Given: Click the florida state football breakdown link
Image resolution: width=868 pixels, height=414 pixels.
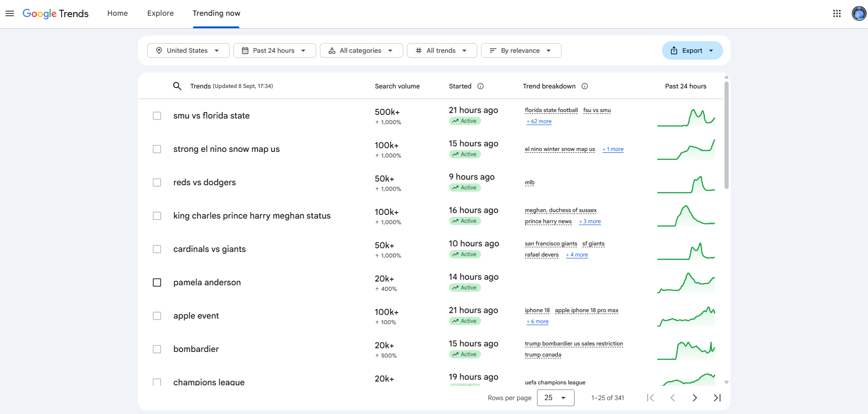Looking at the screenshot, I should (551, 110).
